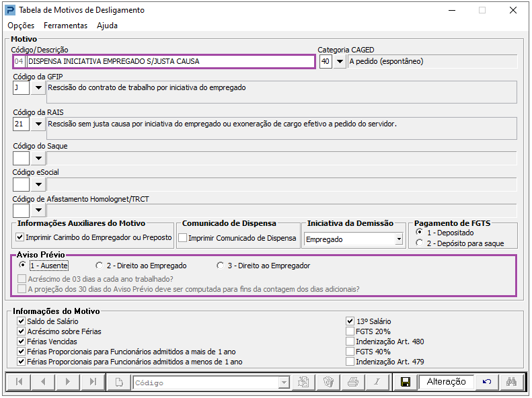Click the undo arrow icon
This screenshot has width=532, height=398.
(487, 382)
